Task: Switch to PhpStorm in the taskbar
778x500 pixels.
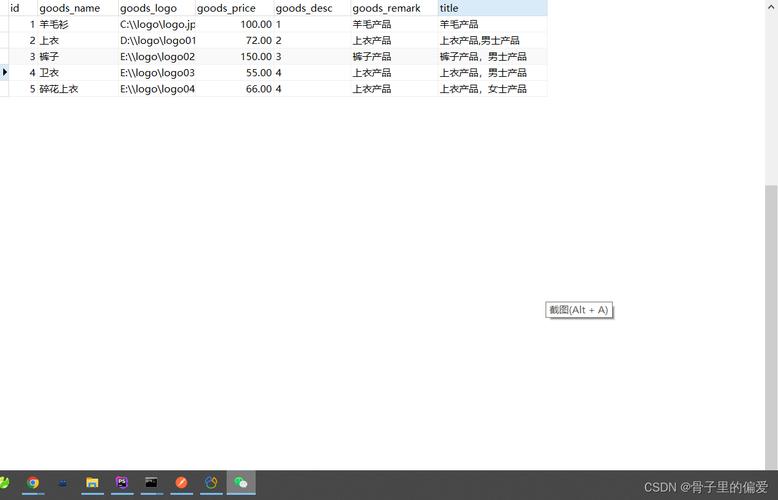Action: [122, 483]
